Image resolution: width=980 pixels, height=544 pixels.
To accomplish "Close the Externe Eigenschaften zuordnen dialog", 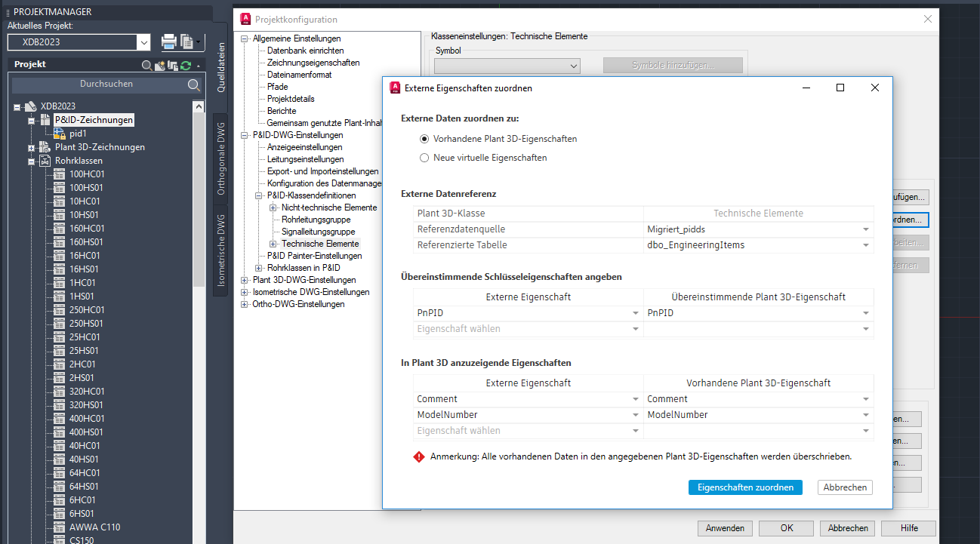I will 874,88.
